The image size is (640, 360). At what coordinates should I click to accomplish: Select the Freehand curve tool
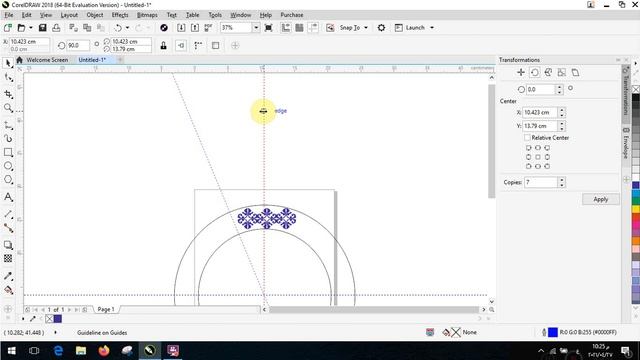8,125
